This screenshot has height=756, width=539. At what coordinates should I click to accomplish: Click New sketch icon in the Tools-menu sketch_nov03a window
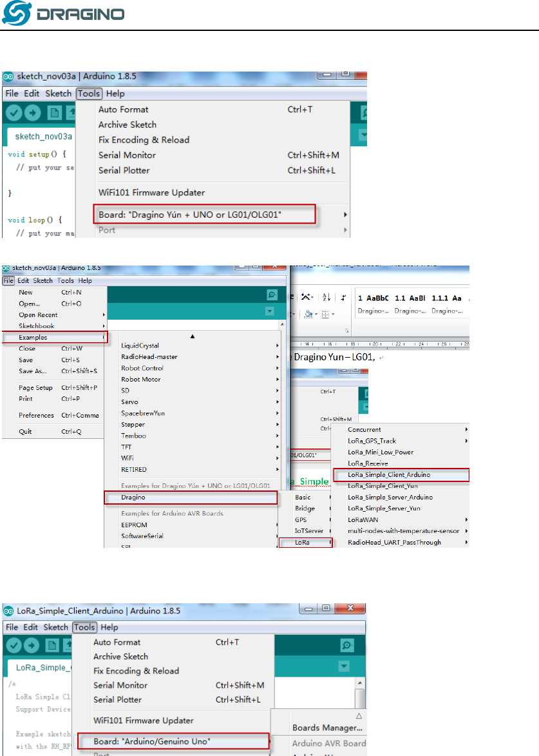(54, 113)
